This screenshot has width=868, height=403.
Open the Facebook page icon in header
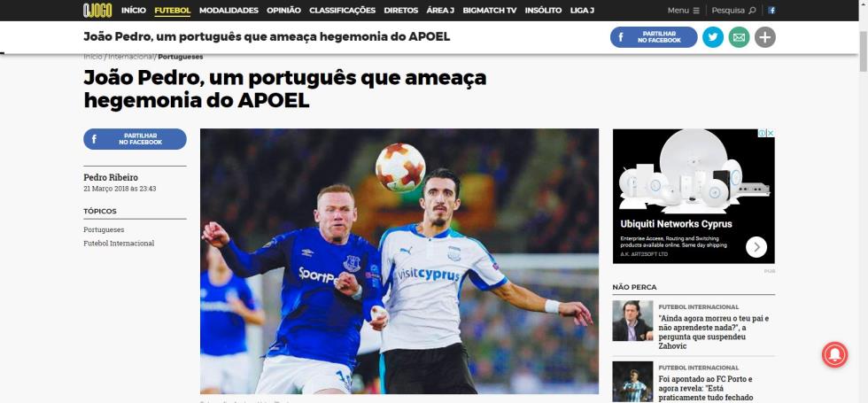coord(771,10)
